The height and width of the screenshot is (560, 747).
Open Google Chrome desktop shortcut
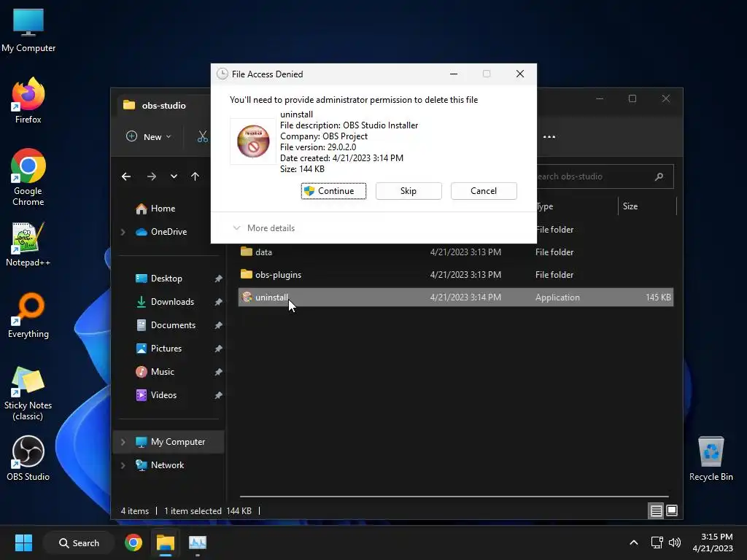[x=28, y=177]
